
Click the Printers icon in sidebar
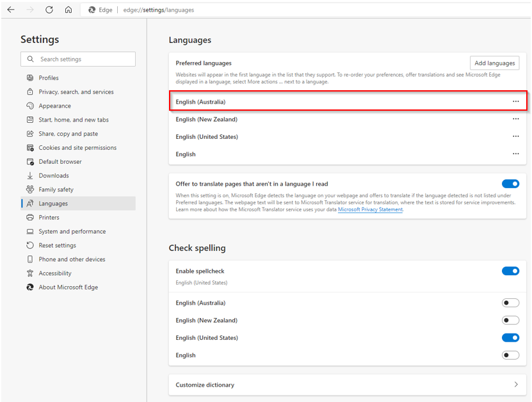30,217
